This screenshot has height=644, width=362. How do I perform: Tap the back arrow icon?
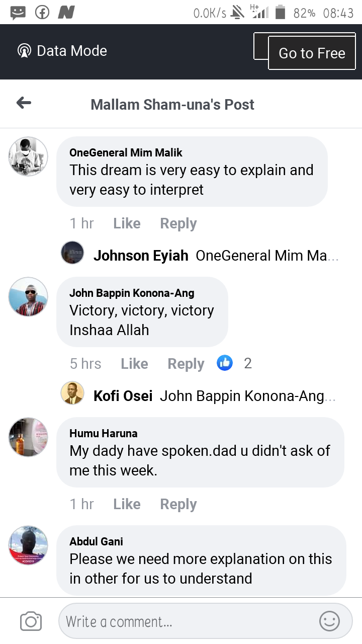click(24, 104)
